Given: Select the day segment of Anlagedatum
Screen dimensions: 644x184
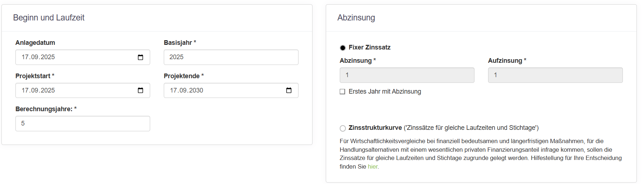Looking at the screenshot, I should (25, 57).
